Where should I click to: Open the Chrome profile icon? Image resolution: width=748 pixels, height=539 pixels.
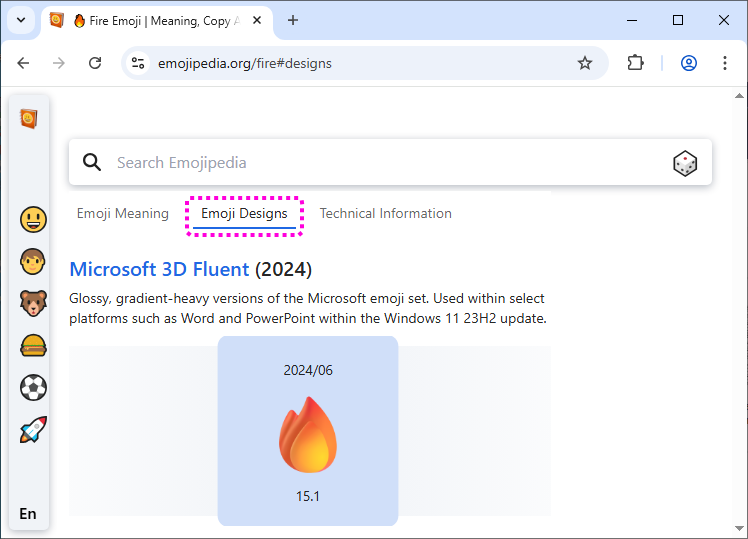[688, 63]
